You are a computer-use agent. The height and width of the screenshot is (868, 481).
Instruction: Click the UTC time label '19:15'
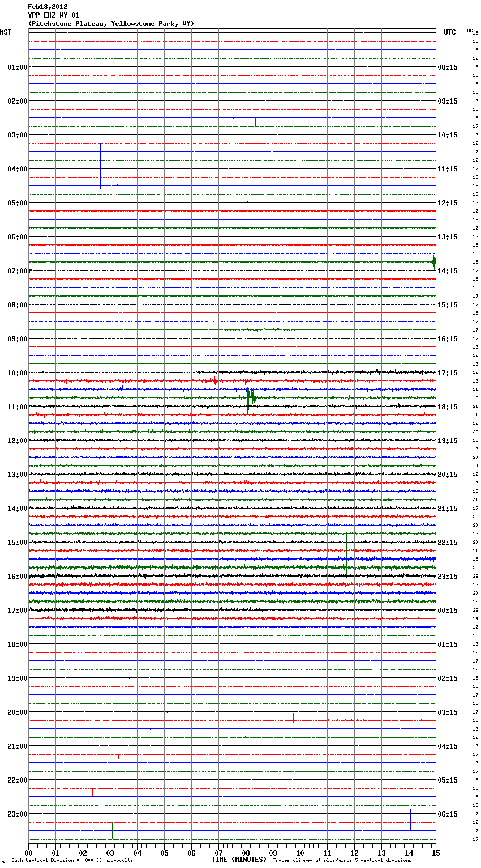(448, 441)
